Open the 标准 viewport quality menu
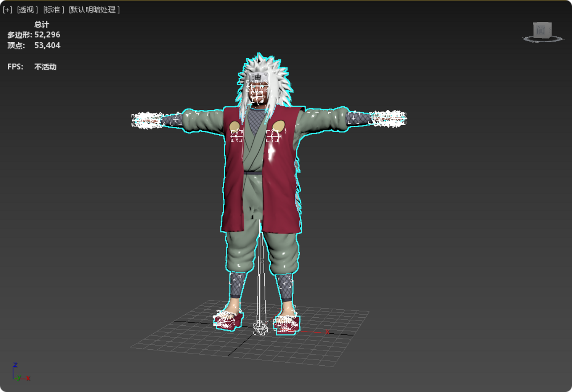572x392 pixels. [53, 10]
